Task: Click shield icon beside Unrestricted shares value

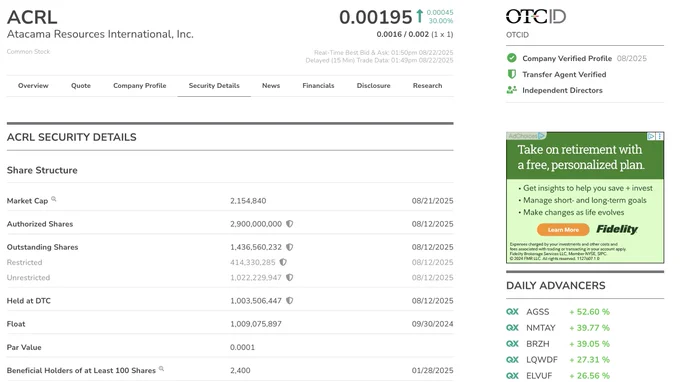Action: click(290, 277)
